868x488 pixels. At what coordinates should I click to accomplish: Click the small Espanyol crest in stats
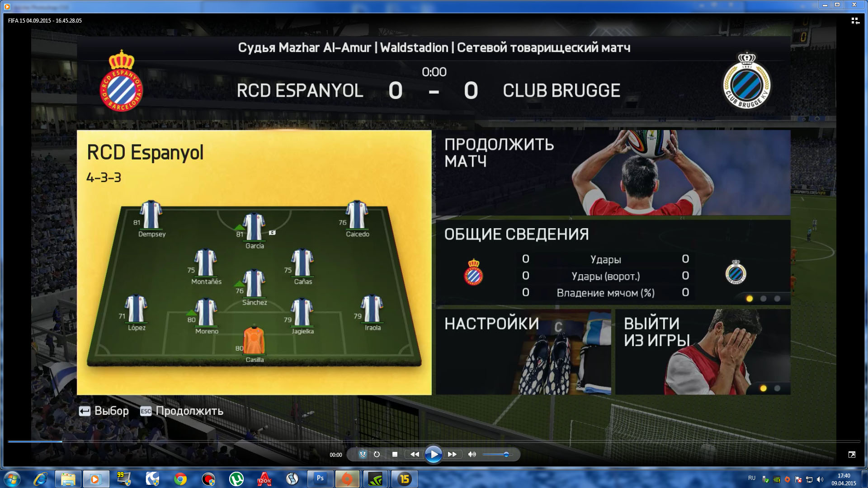point(473,272)
